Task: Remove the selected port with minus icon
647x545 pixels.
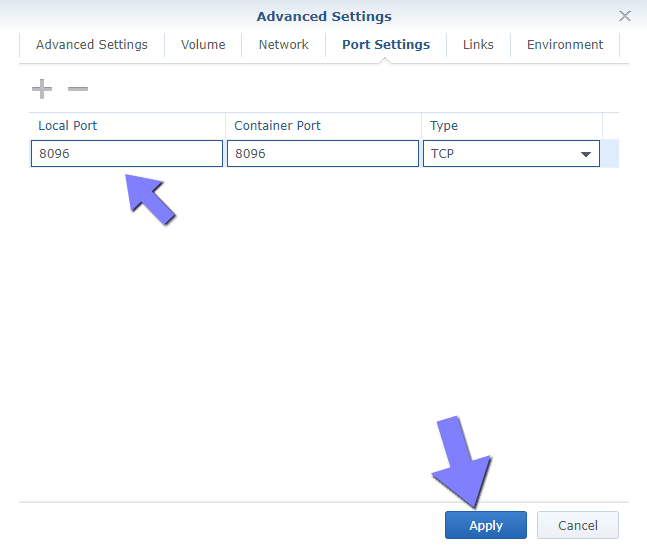Action: [x=78, y=89]
